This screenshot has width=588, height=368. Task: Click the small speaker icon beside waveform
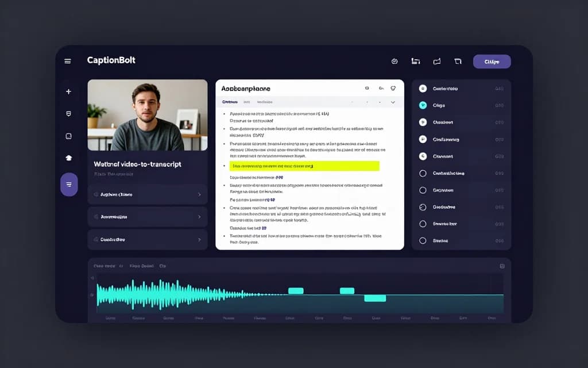point(92,278)
